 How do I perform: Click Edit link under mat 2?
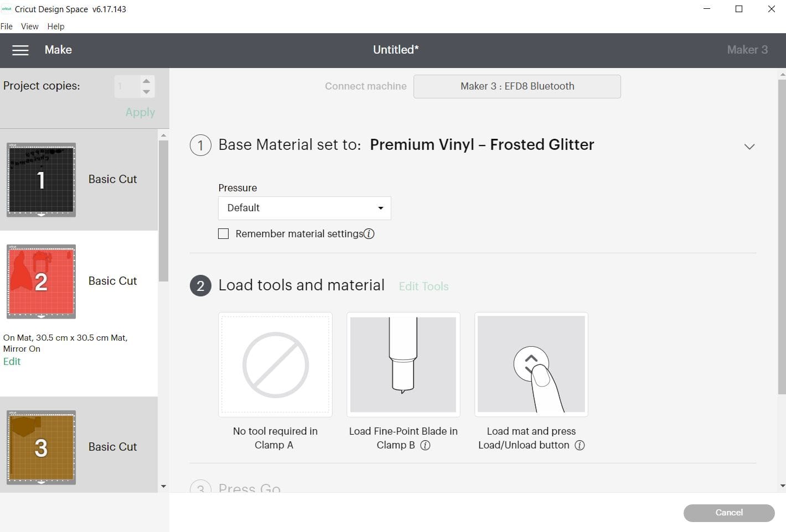(x=12, y=362)
